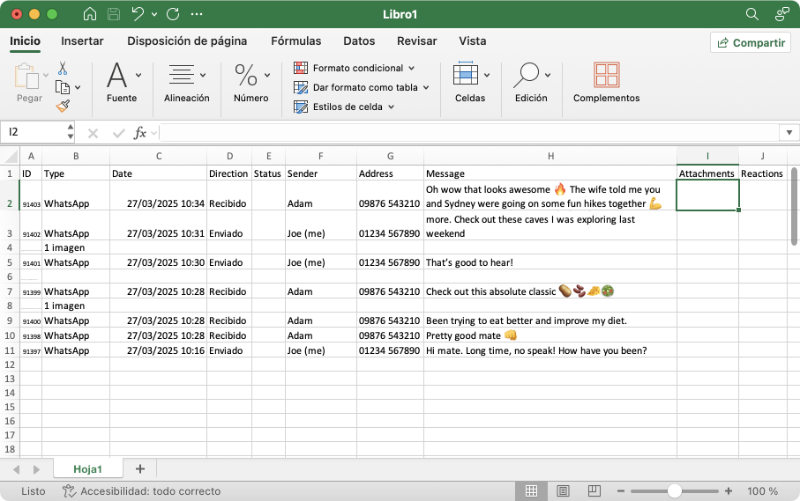This screenshot has height=501, width=800.
Task: Click the Home icon in title bar
Action: 90,14
